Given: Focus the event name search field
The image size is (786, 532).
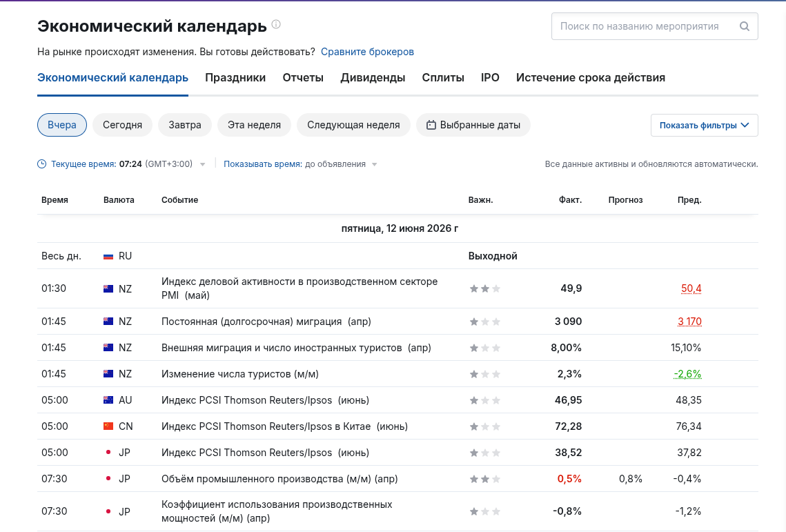Looking at the screenshot, I should [x=655, y=27].
